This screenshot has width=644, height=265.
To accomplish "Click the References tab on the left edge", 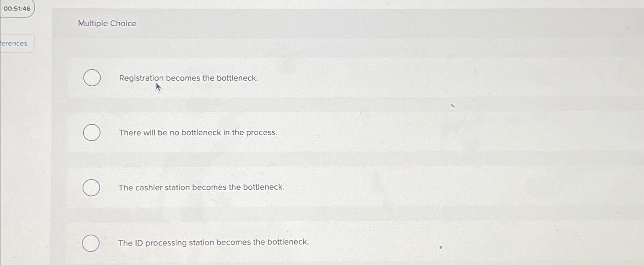I will click(x=15, y=43).
